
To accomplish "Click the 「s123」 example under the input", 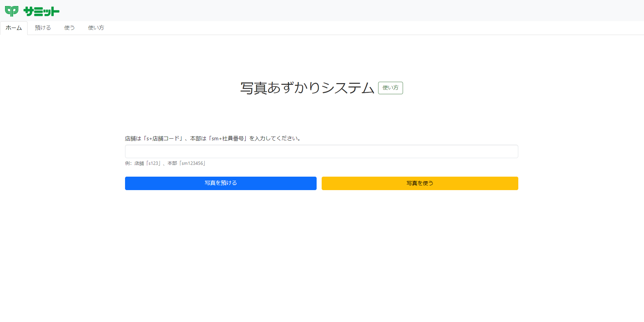I will click(x=153, y=164).
